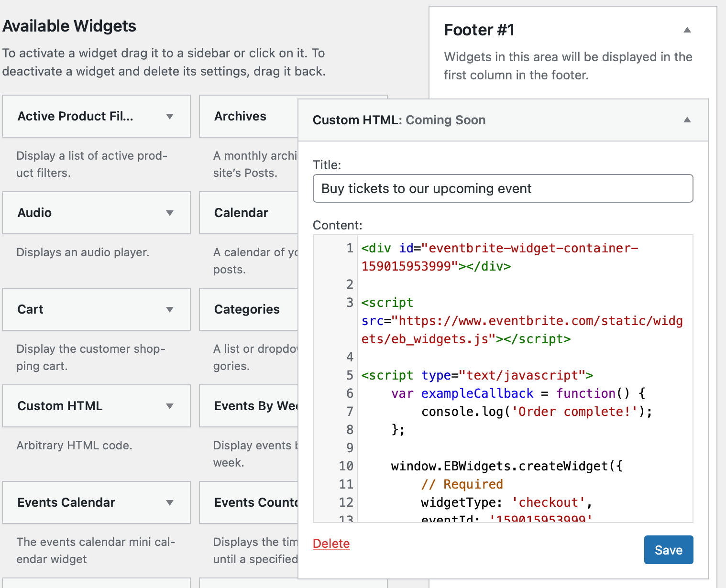The image size is (726, 588).
Task: Click the Save button
Action: 669,550
